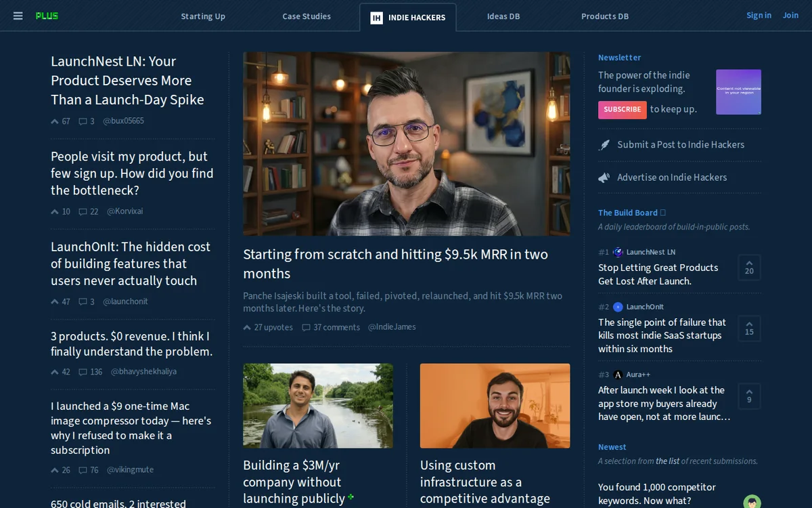
Task: Click the PLUS logo
Action: 47,16
